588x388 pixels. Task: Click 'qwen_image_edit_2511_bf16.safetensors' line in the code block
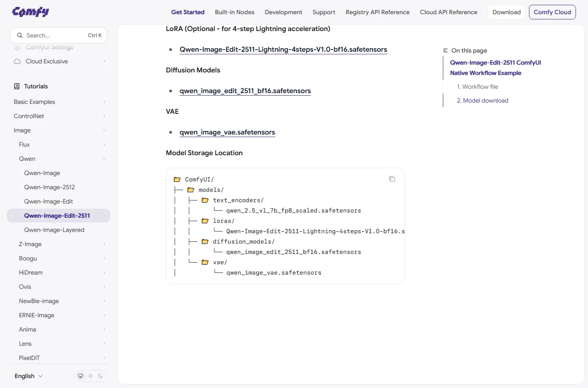click(294, 252)
